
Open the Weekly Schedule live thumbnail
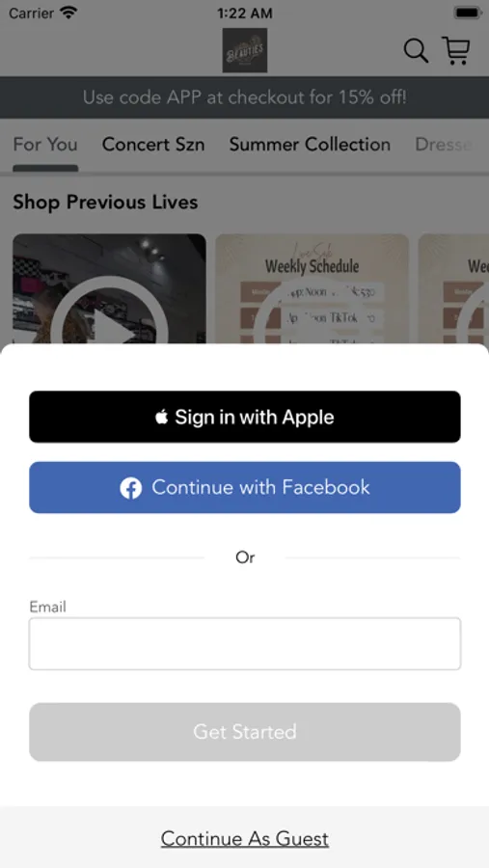coord(312,289)
